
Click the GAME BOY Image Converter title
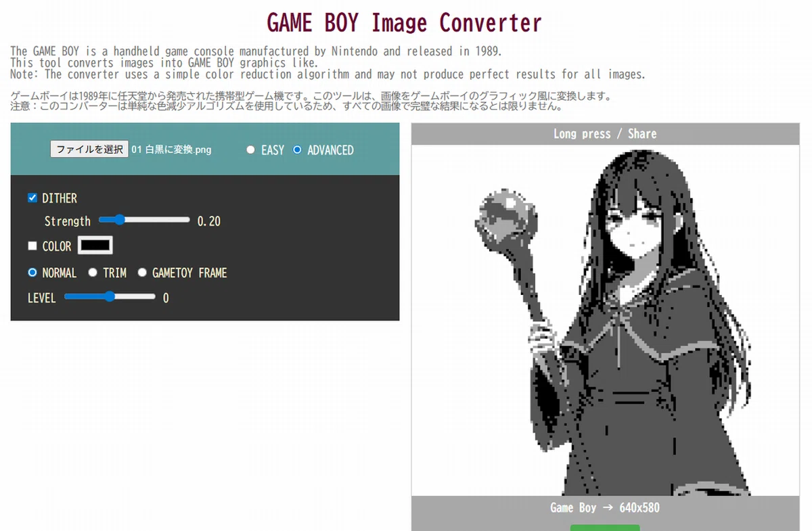405,22
